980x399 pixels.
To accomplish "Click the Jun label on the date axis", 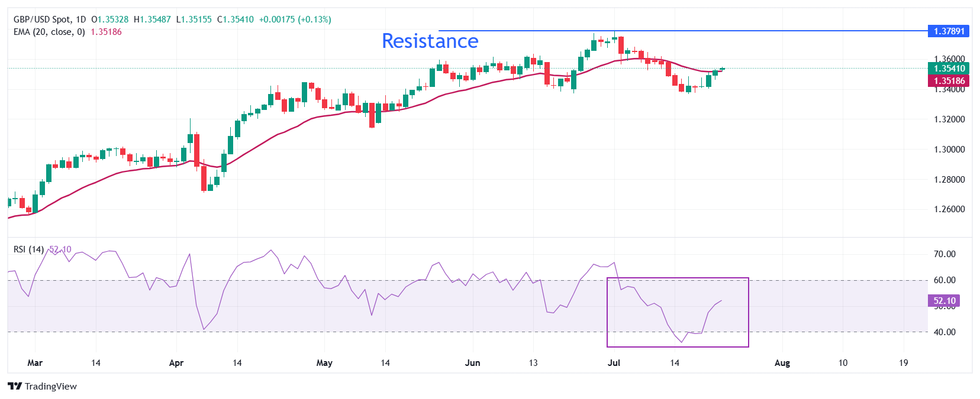I will 472,363.
